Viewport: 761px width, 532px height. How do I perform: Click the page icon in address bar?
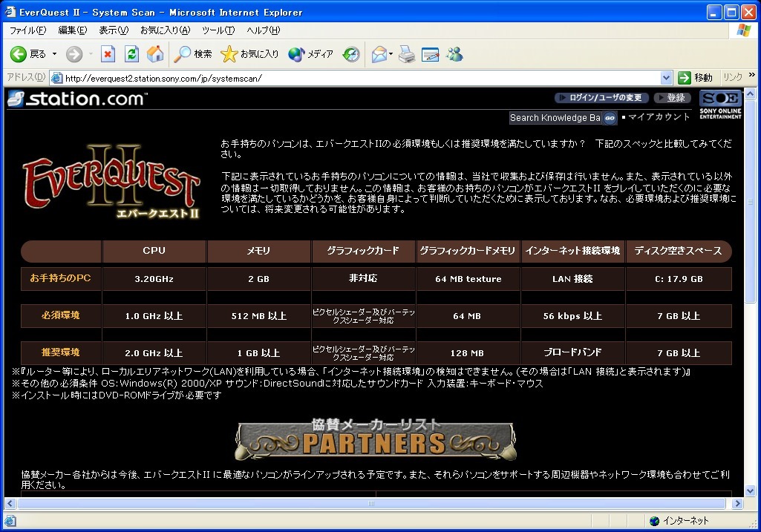click(x=56, y=78)
